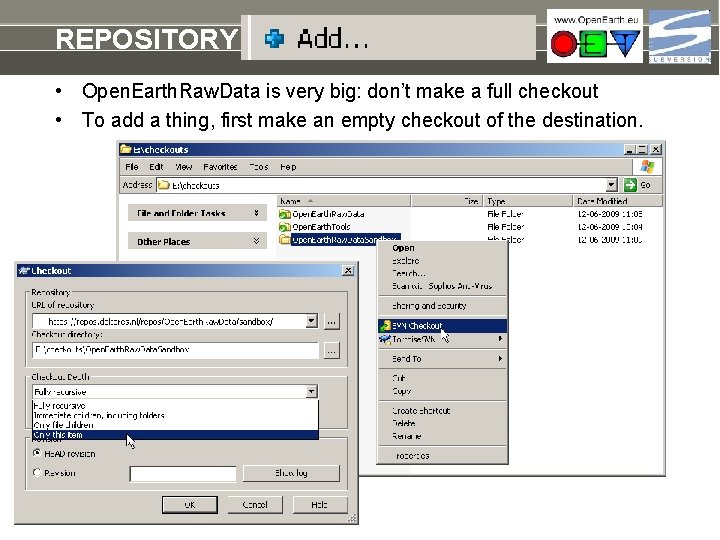Click the Revision number input field
Viewport: 720px width, 540px height.
click(x=183, y=473)
